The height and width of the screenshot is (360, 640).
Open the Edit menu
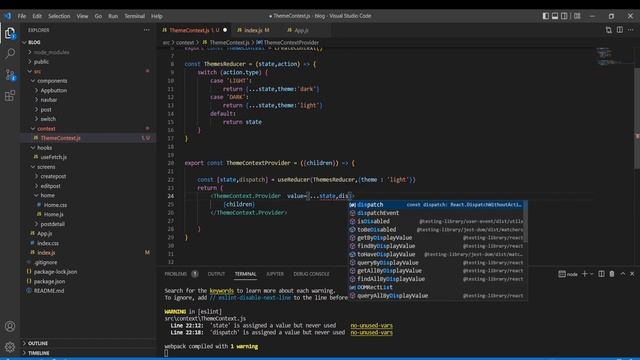tap(37, 16)
